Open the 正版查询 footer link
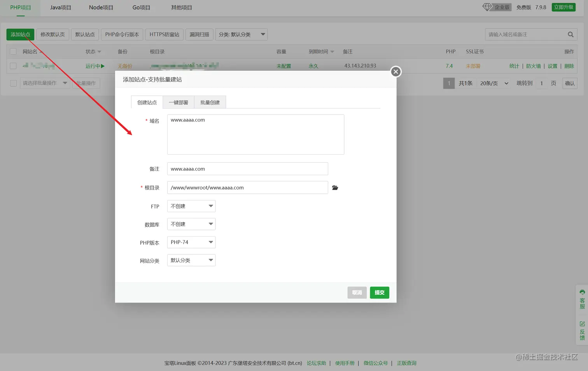588x371 pixels. pyautogui.click(x=407, y=363)
